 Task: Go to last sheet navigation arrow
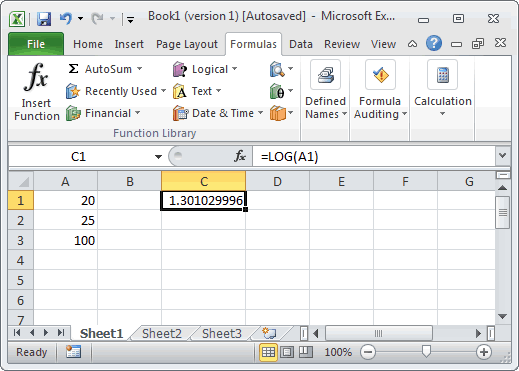(x=60, y=332)
